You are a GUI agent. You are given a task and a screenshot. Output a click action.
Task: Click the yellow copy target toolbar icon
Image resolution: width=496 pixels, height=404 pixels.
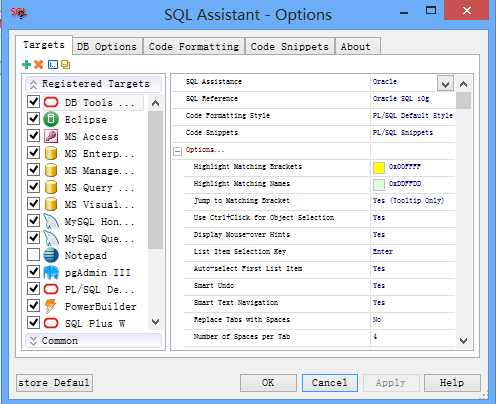coord(66,64)
